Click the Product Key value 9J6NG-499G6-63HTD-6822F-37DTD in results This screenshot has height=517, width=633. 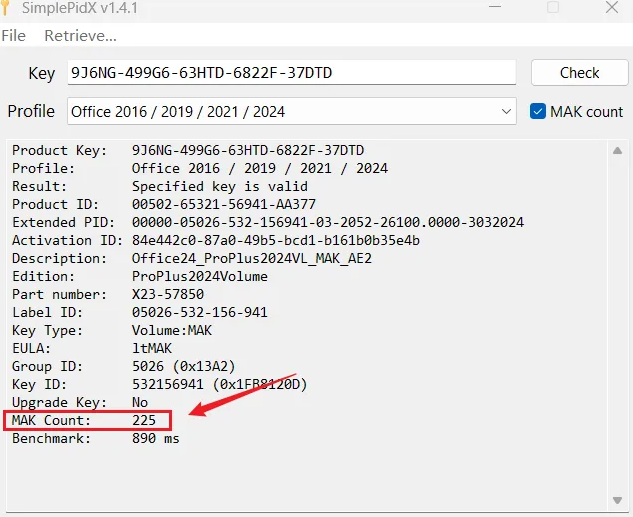(248, 150)
